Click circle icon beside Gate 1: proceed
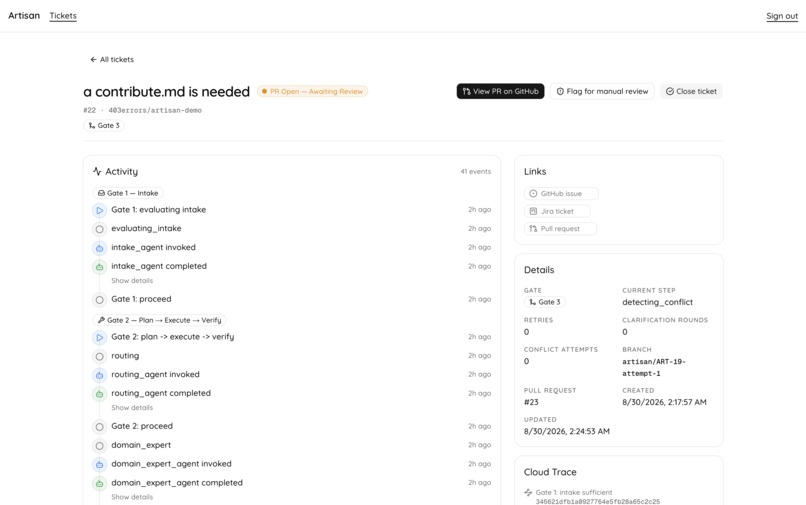Viewport: 806px width, 505px height. click(x=100, y=299)
